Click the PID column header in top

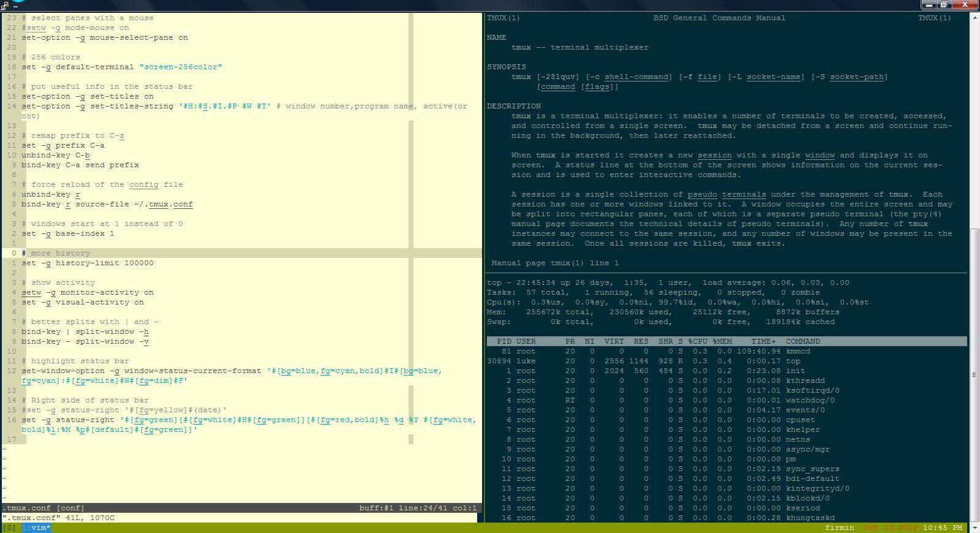(x=504, y=341)
